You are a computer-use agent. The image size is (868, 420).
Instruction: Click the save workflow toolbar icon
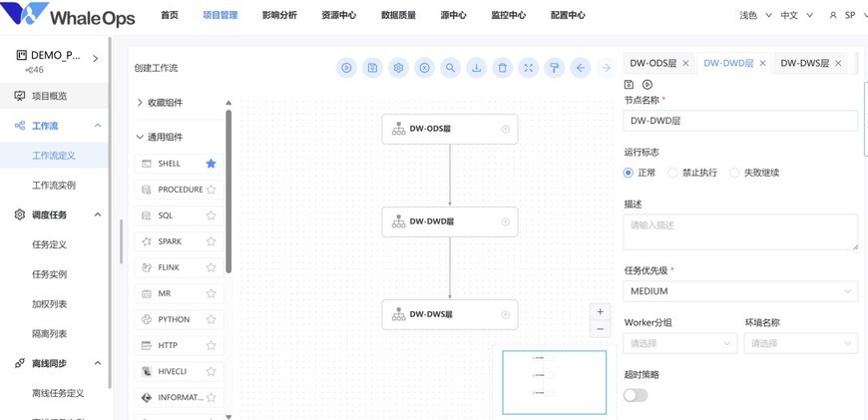[372, 68]
